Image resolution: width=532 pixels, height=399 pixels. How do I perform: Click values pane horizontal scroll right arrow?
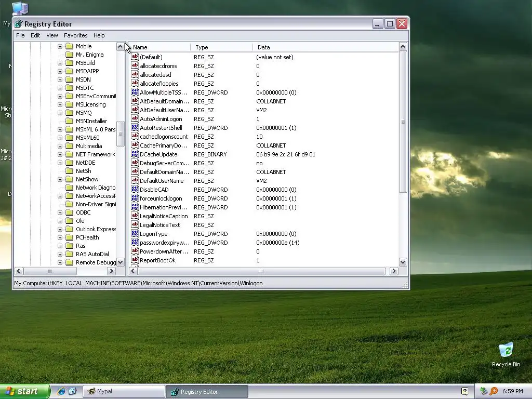click(394, 271)
